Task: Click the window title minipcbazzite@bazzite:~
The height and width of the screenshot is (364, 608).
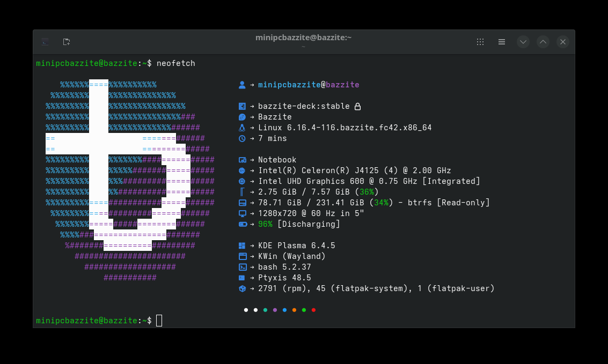Action: pos(303,38)
